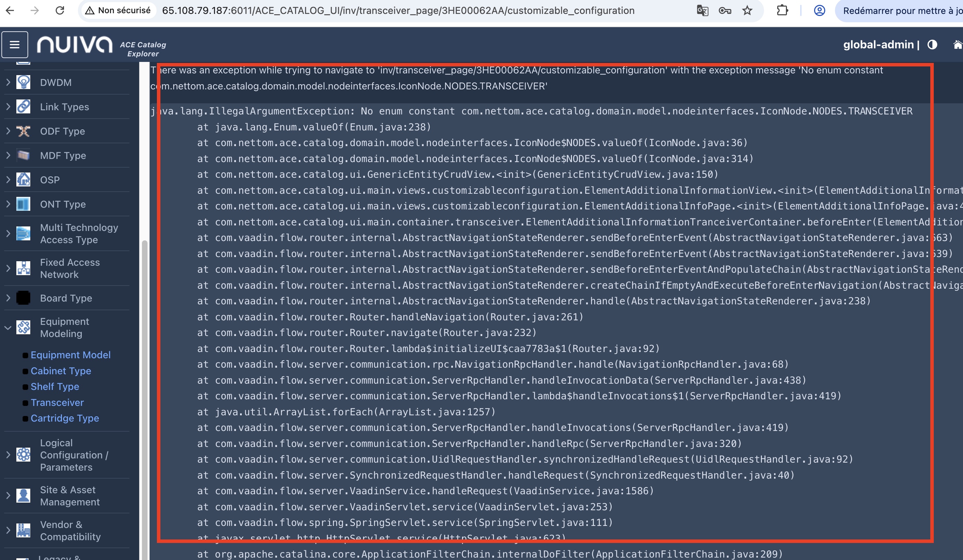Click the DWDM lightbulb icon

coord(23,82)
